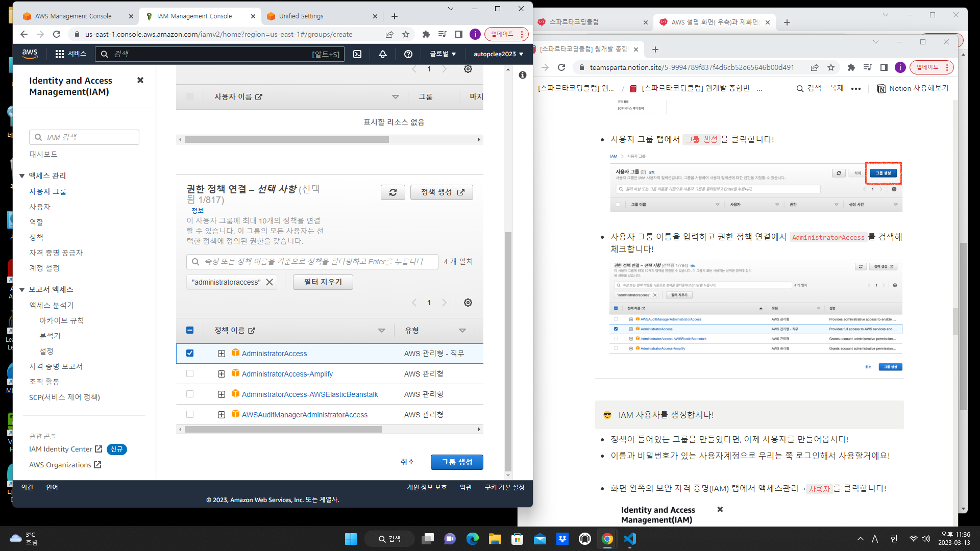Expand the AdministratorAccess policy details
This screenshot has height=551, width=980.
(x=222, y=354)
